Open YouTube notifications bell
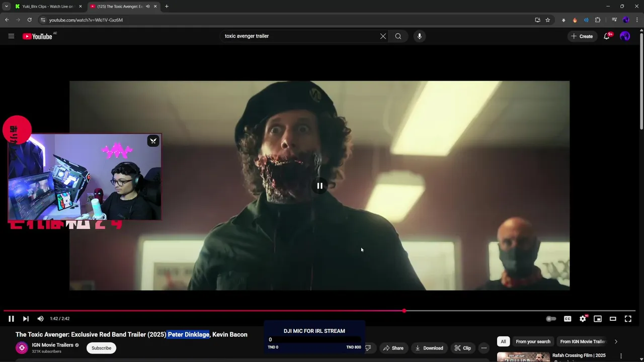 pos(607,36)
